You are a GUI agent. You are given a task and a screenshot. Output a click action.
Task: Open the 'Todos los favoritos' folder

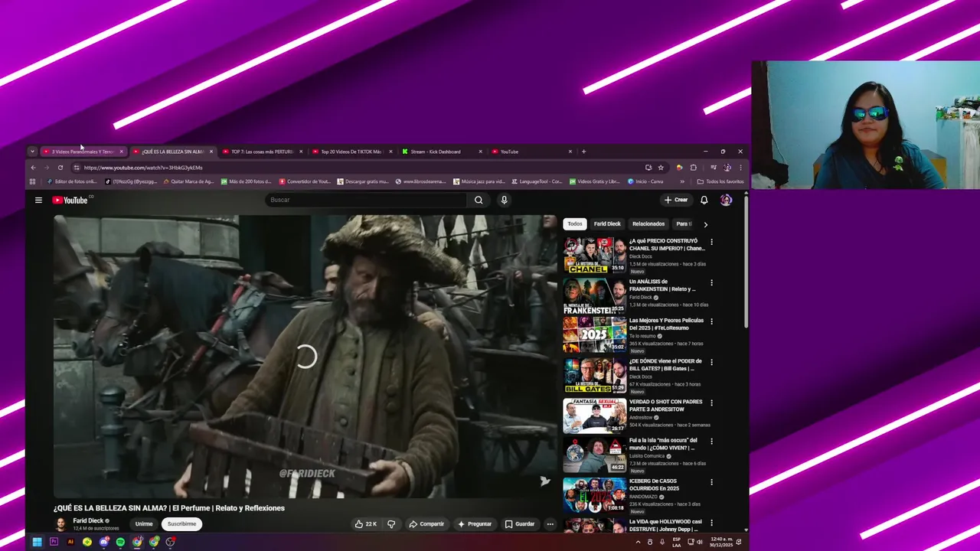pos(720,181)
